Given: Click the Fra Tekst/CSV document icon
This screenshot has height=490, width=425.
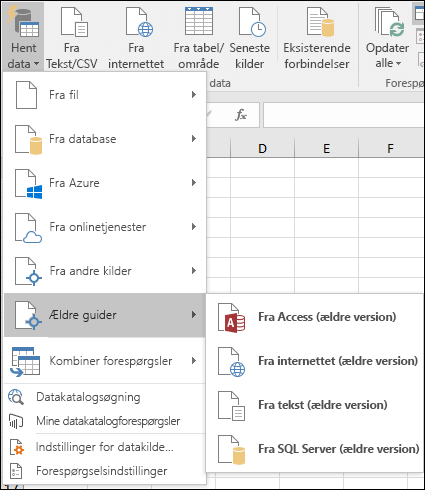Looking at the screenshot, I should [74, 22].
